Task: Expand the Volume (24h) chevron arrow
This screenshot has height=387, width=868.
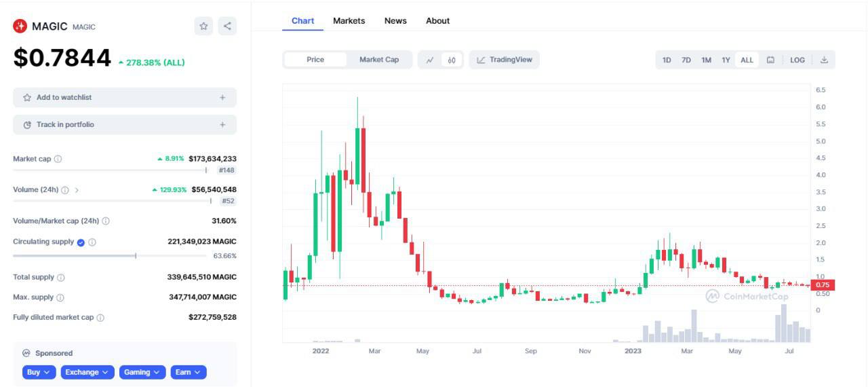Action: tap(77, 190)
